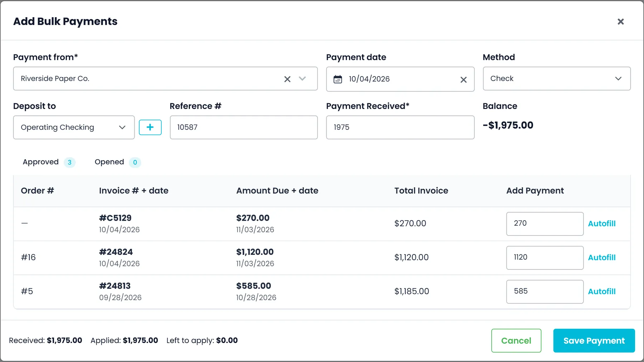644x362 pixels.
Task: Open the calendar icon in Payment date
Action: point(338,79)
